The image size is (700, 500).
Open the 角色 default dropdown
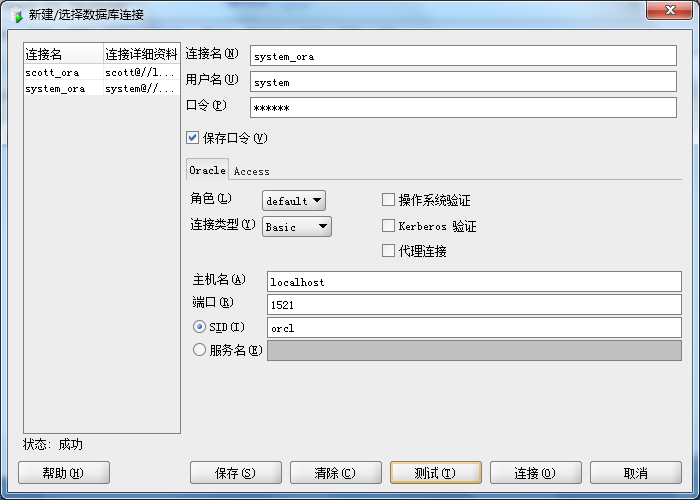tap(294, 200)
